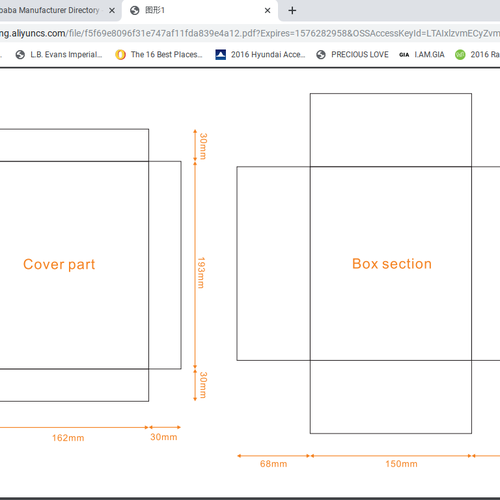Open the I.AM.GIA bookmark
500x500 pixels.
(x=422, y=55)
